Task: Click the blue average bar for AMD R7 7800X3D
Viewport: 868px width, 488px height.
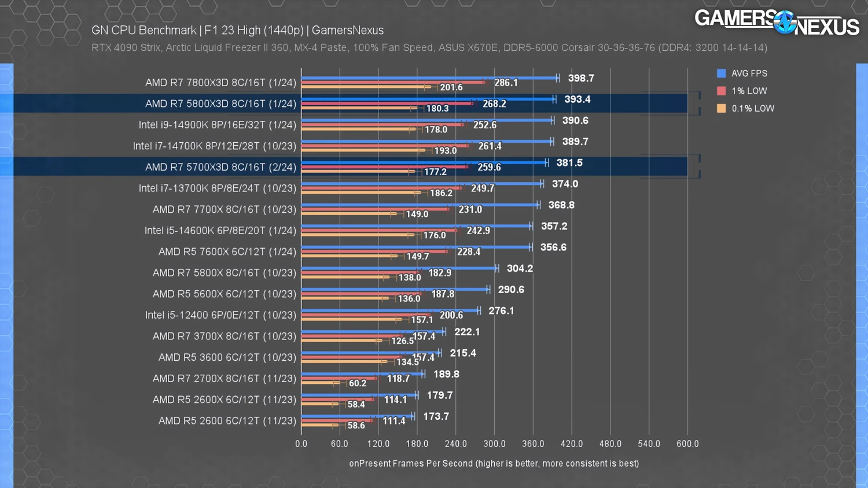Action: coord(429,78)
